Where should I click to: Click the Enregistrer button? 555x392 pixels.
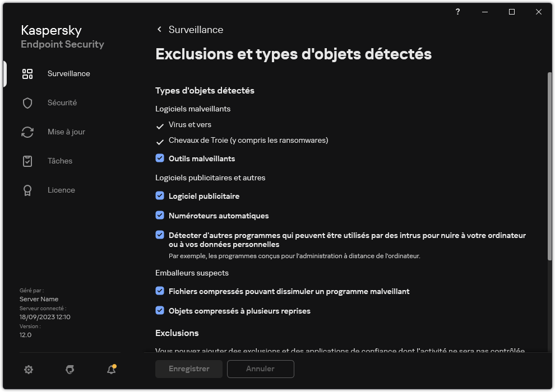188,369
